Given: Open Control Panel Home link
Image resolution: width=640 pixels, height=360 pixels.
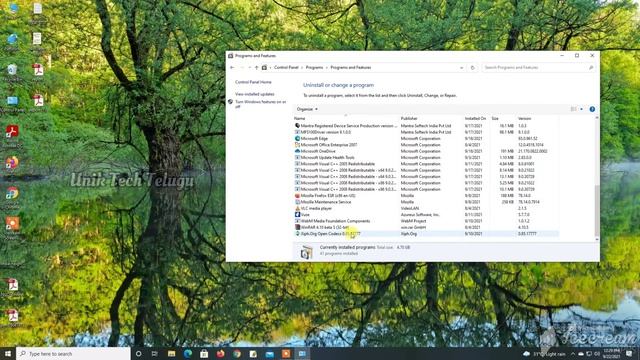Looking at the screenshot, I should [x=253, y=82].
